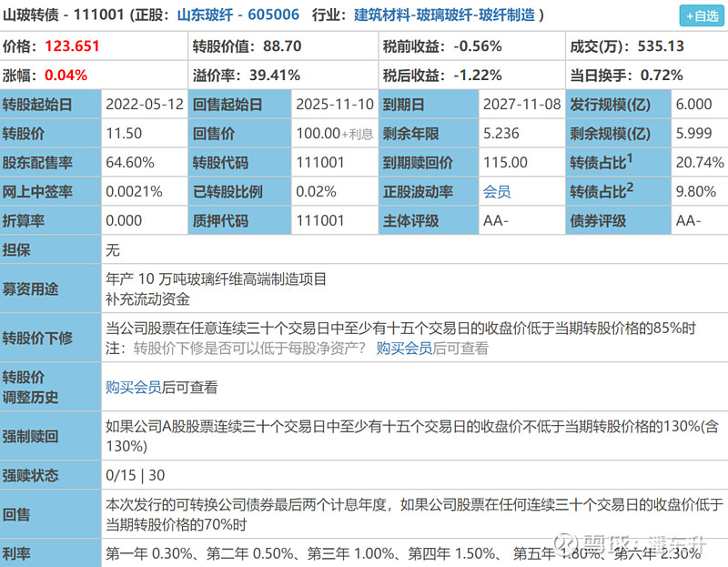Click the 回售价 value 100.00+利息
Image resolution: width=728 pixels, height=567 pixels.
(x=335, y=133)
